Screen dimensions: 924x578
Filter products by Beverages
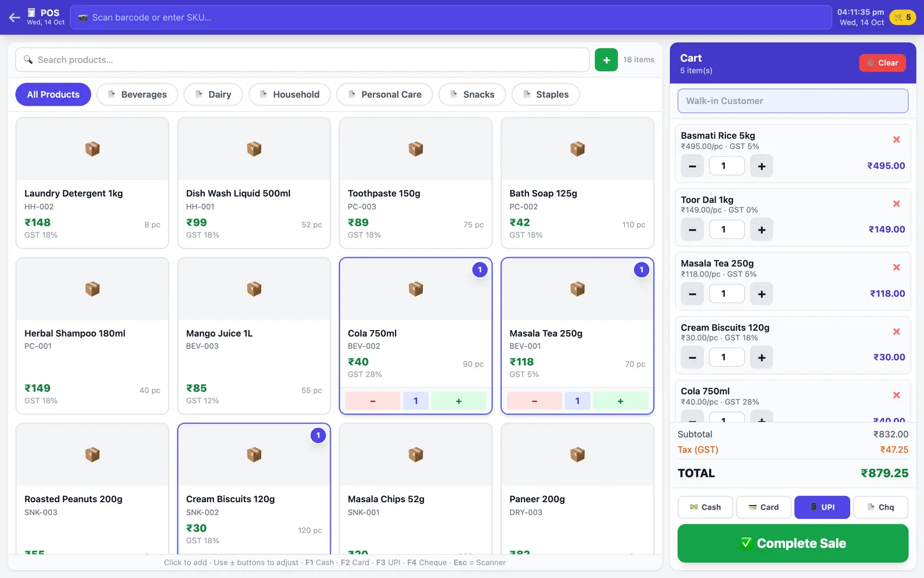click(137, 94)
